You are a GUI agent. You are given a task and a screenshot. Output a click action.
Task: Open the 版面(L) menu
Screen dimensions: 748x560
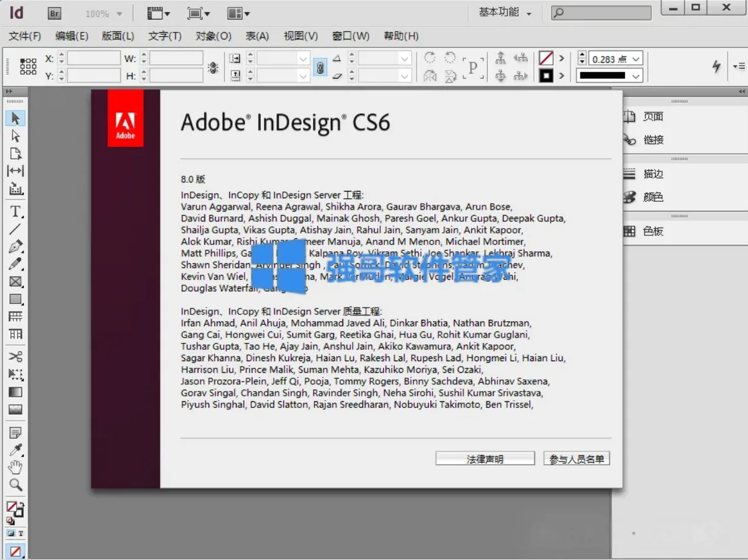click(118, 36)
